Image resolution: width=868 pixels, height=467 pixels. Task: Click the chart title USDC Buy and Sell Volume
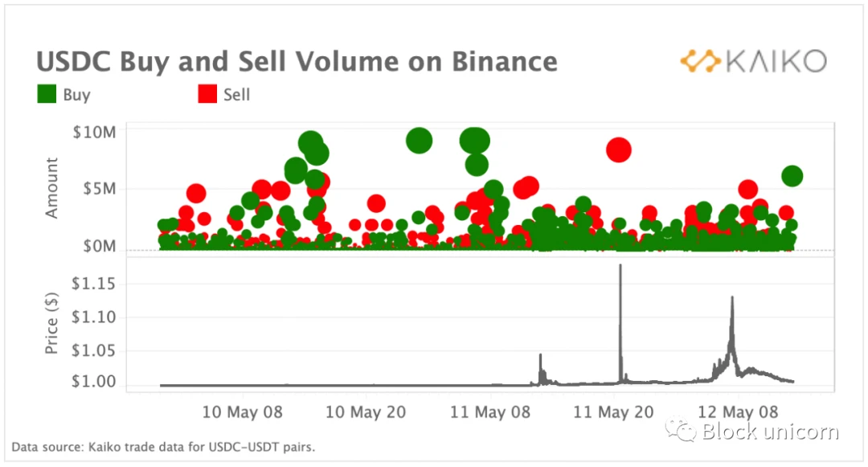(x=297, y=61)
